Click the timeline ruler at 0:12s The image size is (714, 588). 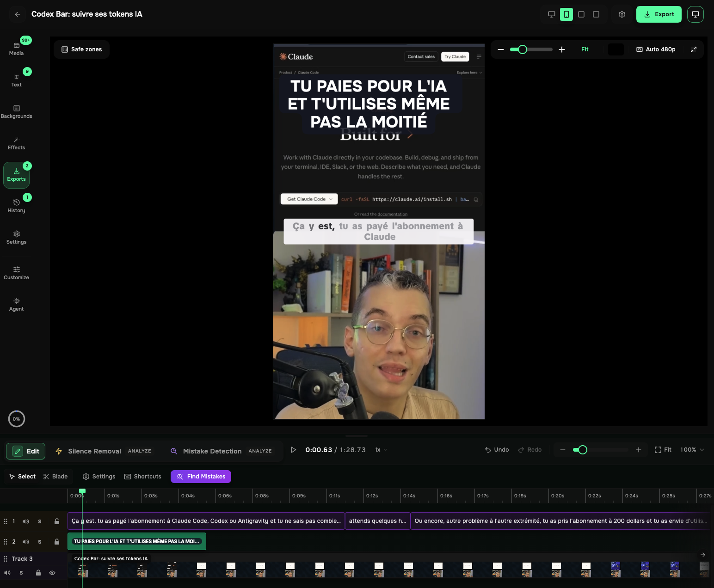click(372, 496)
